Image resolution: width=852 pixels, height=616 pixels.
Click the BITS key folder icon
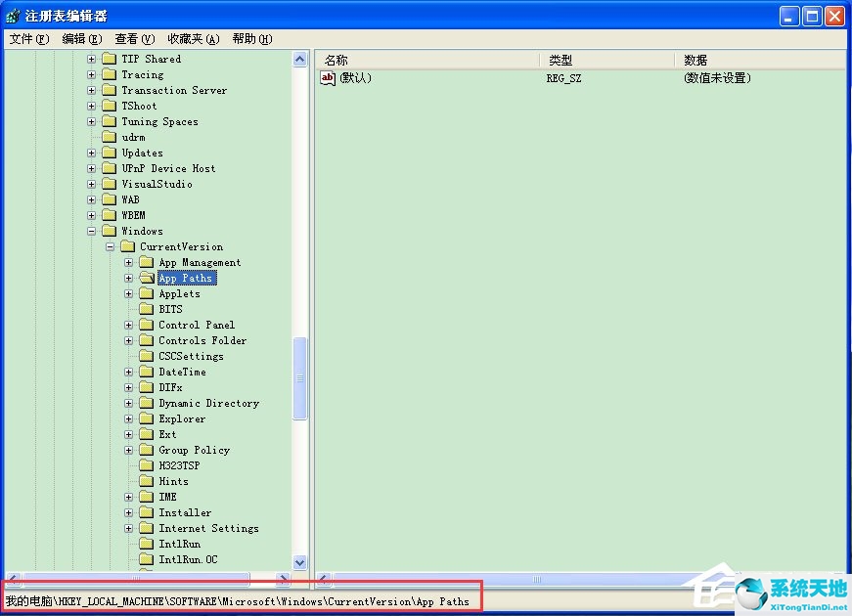(x=147, y=309)
